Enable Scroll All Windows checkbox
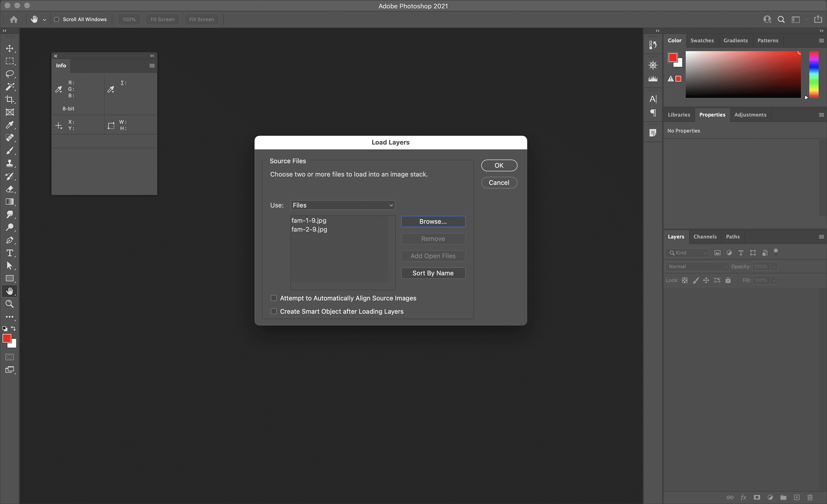 click(x=57, y=19)
